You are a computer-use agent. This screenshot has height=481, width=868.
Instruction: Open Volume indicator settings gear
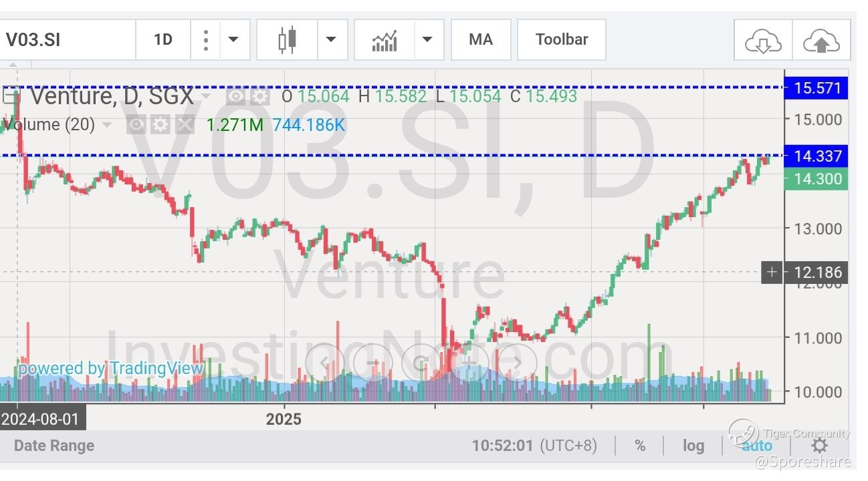pos(160,125)
